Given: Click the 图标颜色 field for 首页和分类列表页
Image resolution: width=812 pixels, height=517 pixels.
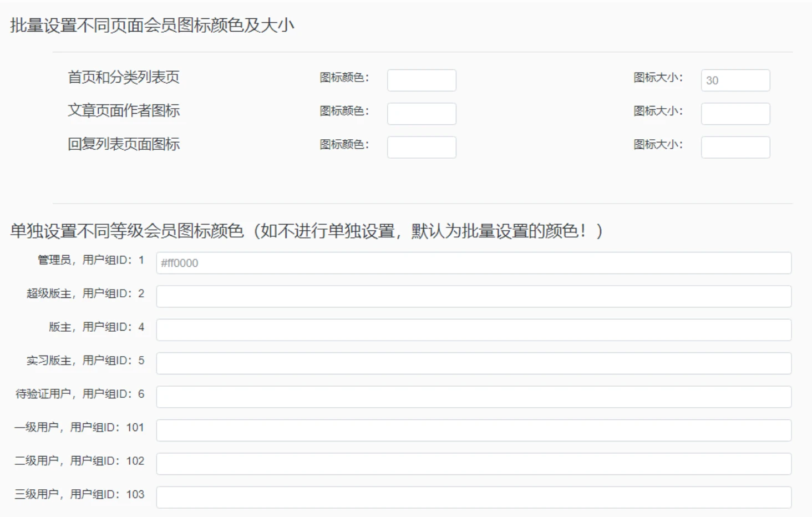Looking at the screenshot, I should tap(422, 80).
